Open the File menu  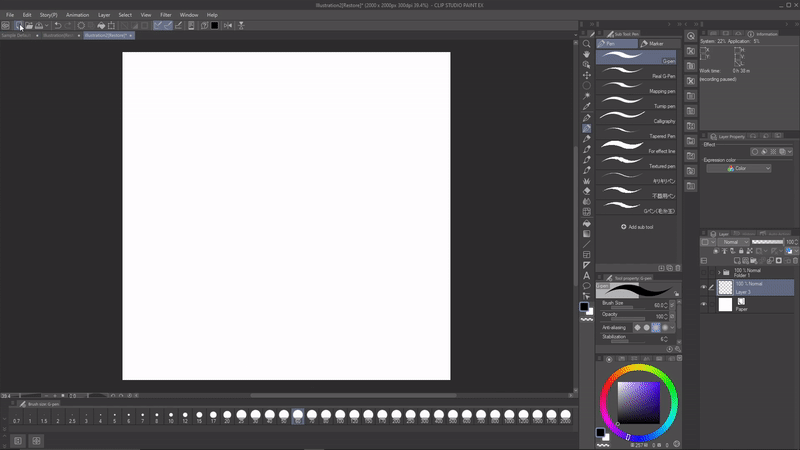[x=10, y=15]
